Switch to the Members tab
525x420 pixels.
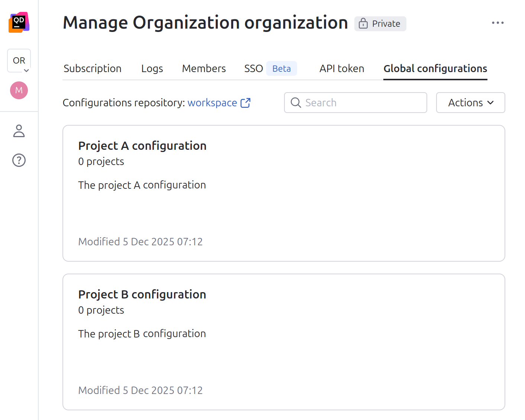pyautogui.click(x=204, y=68)
